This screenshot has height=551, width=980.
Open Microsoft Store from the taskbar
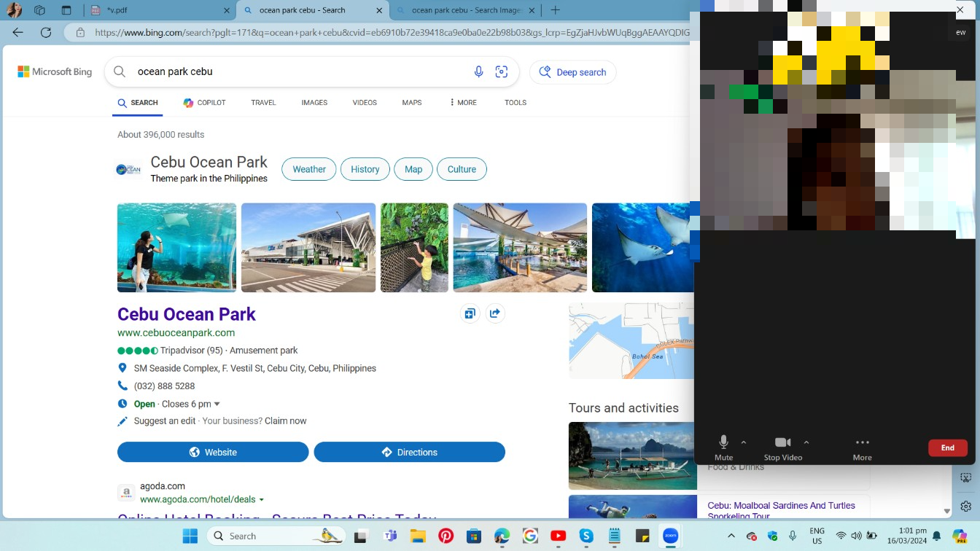tap(474, 536)
